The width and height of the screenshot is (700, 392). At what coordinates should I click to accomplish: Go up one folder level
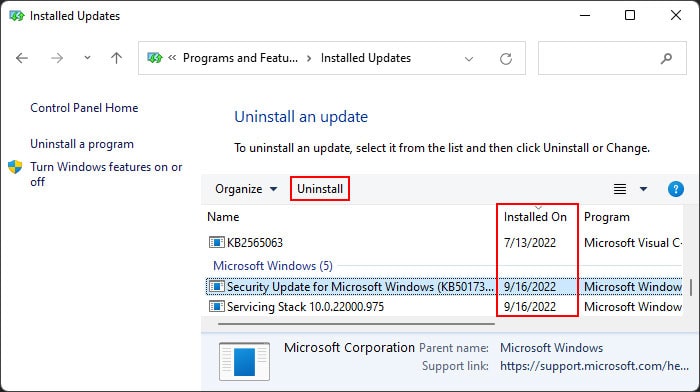pos(117,58)
